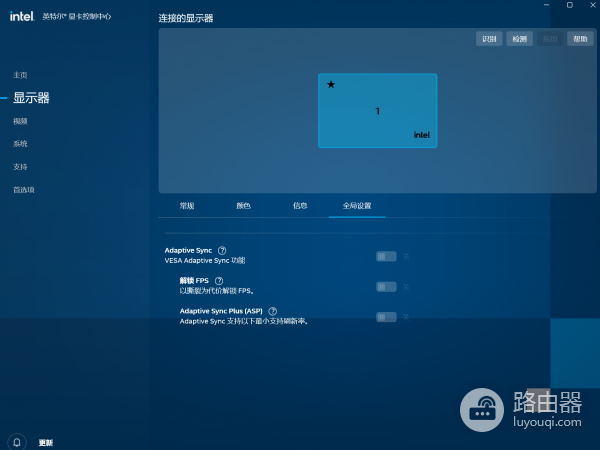Viewport: 600px width, 450px height.
Task: Open 视频 in the sidebar
Action: pos(20,121)
